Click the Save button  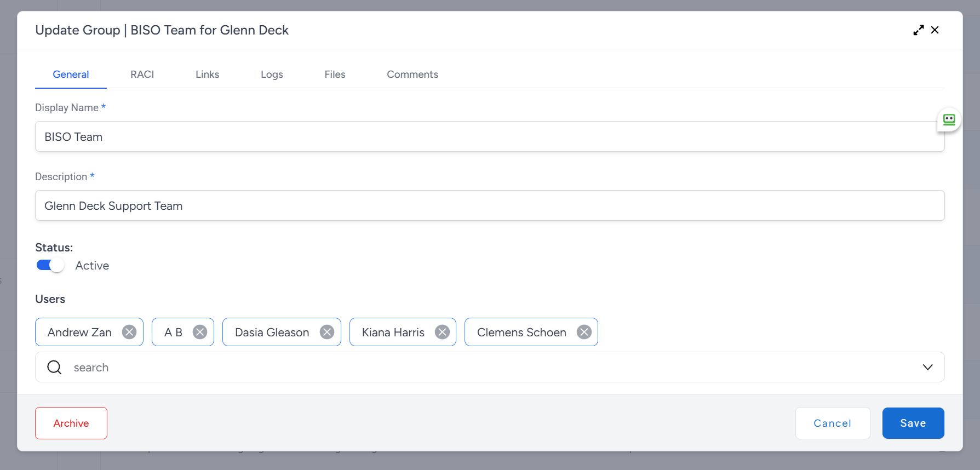click(x=913, y=423)
